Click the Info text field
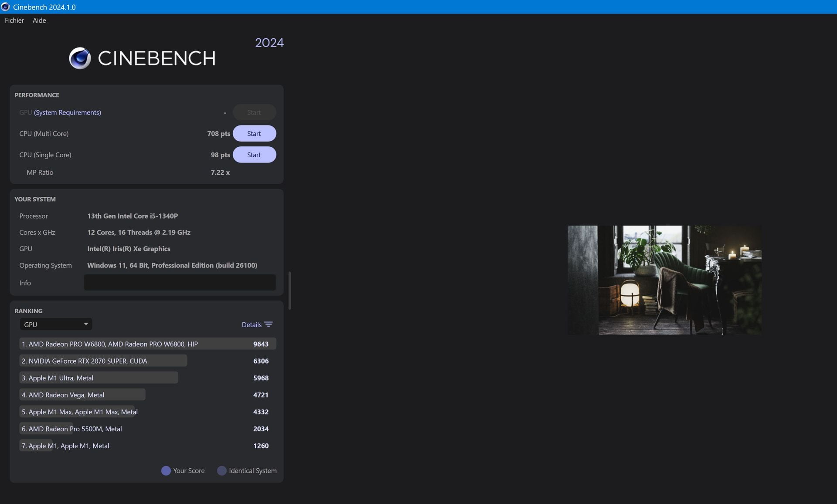 pyautogui.click(x=180, y=283)
